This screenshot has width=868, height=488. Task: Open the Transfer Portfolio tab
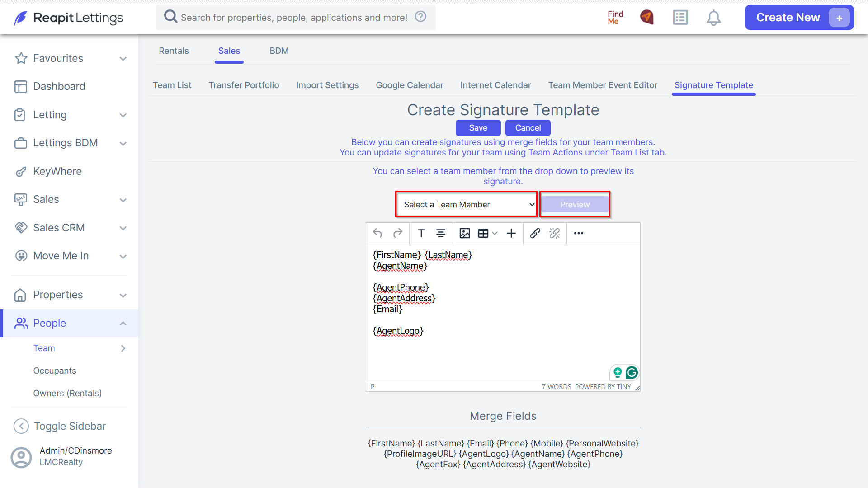click(x=244, y=85)
